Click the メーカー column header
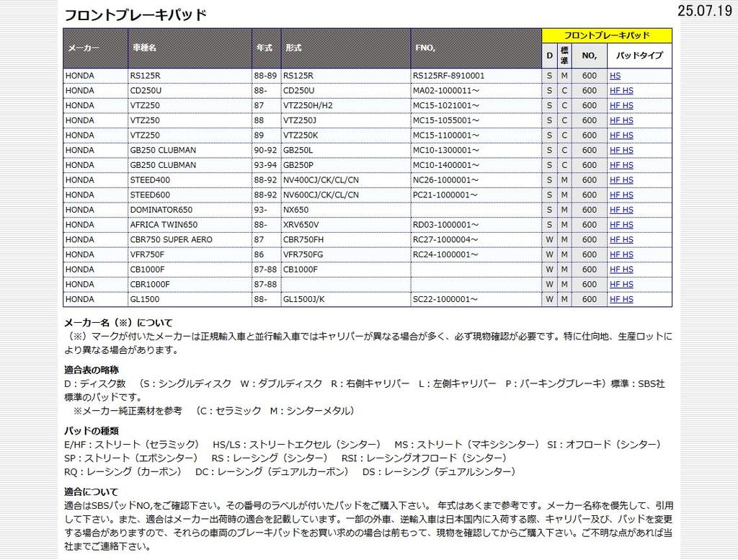 [84, 48]
